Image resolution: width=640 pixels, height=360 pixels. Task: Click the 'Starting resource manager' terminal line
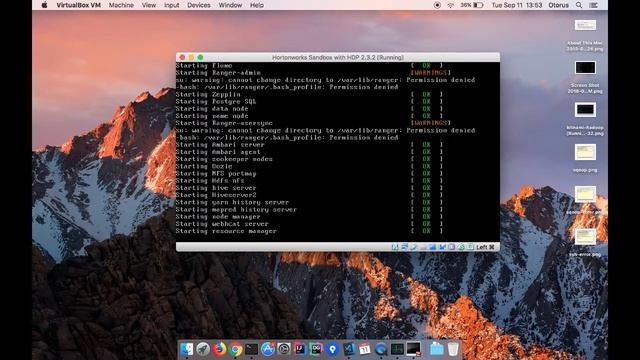[227, 231]
